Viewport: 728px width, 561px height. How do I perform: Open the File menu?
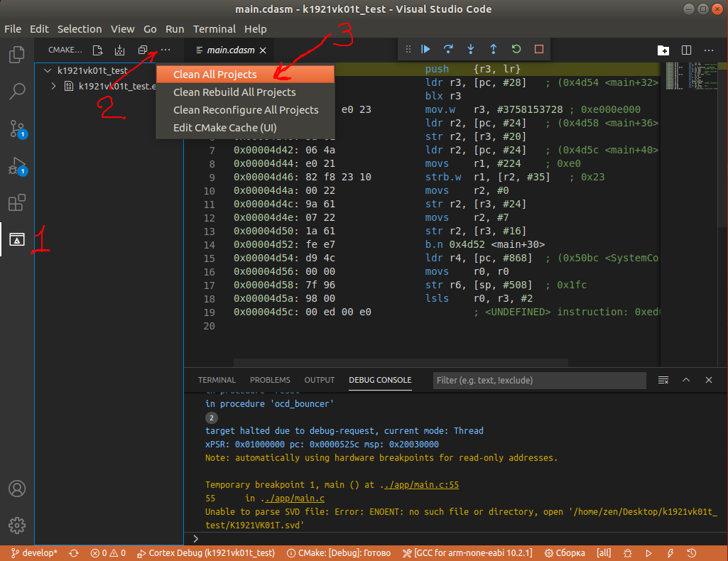[x=13, y=29]
